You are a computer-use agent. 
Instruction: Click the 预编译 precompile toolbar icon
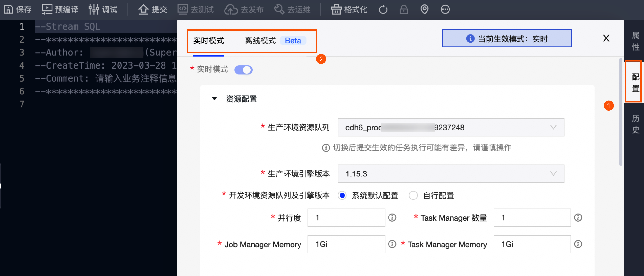47,9
